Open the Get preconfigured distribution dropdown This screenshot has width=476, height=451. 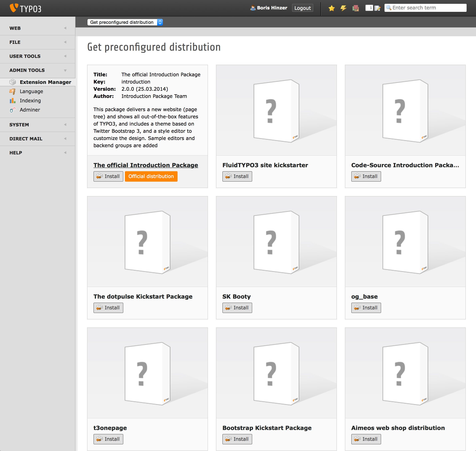click(125, 22)
